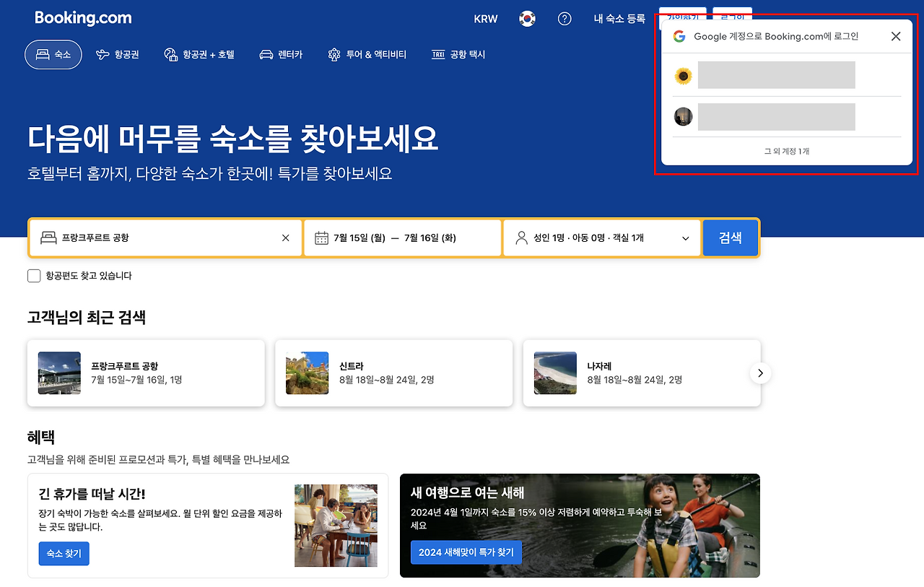
Task: Open the 신트라 recent search card
Action: (394, 373)
